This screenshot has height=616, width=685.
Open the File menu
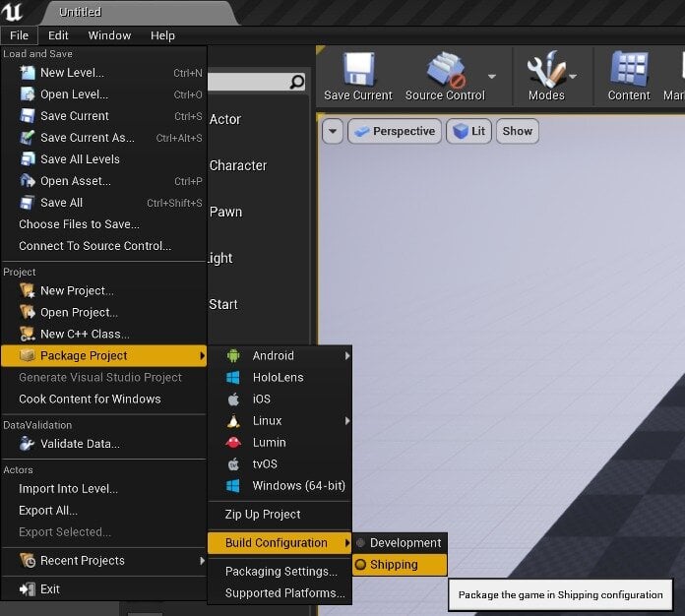point(20,35)
